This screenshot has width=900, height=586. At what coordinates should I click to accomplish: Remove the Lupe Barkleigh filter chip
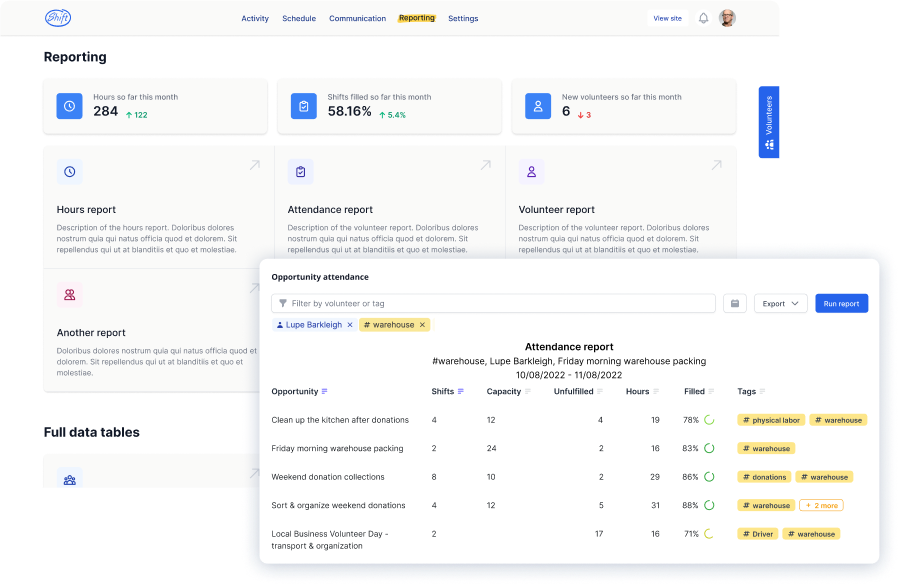coord(349,325)
